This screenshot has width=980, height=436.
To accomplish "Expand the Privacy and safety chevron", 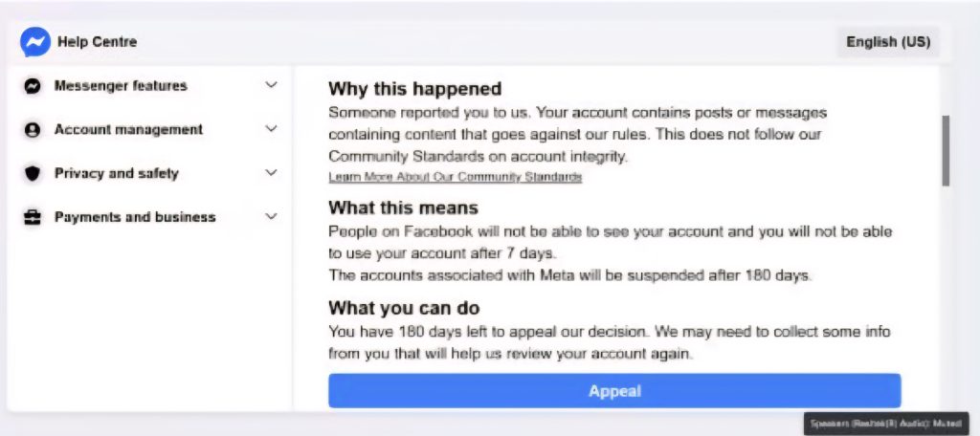I will point(271,173).
